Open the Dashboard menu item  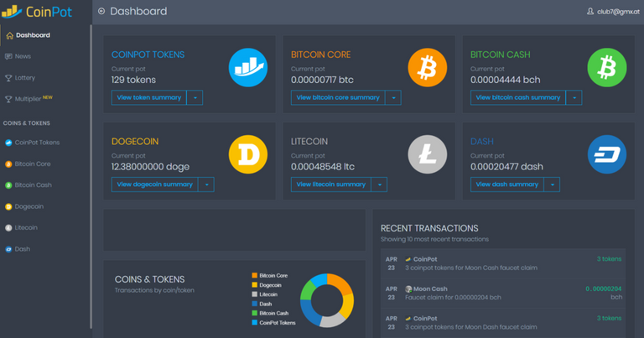tap(33, 35)
